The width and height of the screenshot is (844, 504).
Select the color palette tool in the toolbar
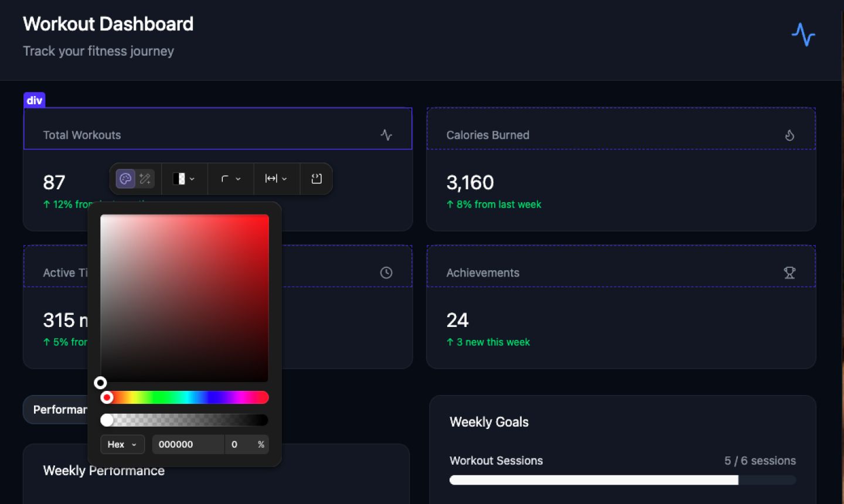(x=125, y=179)
